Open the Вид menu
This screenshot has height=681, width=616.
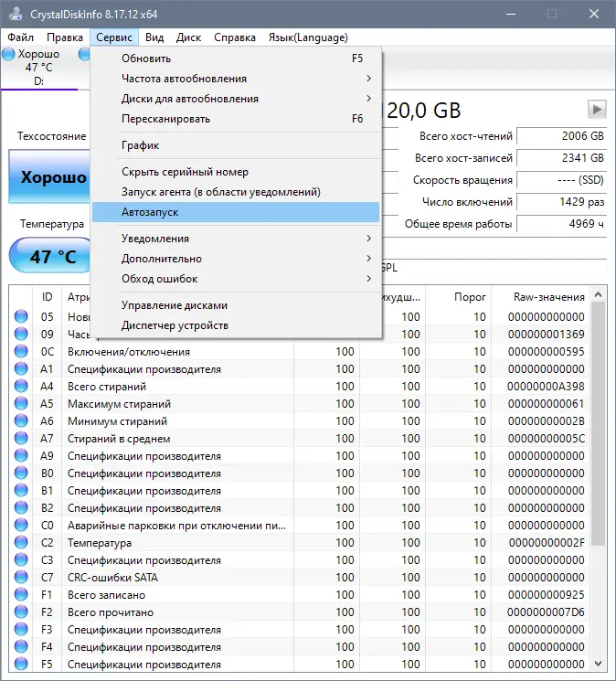[x=154, y=37]
